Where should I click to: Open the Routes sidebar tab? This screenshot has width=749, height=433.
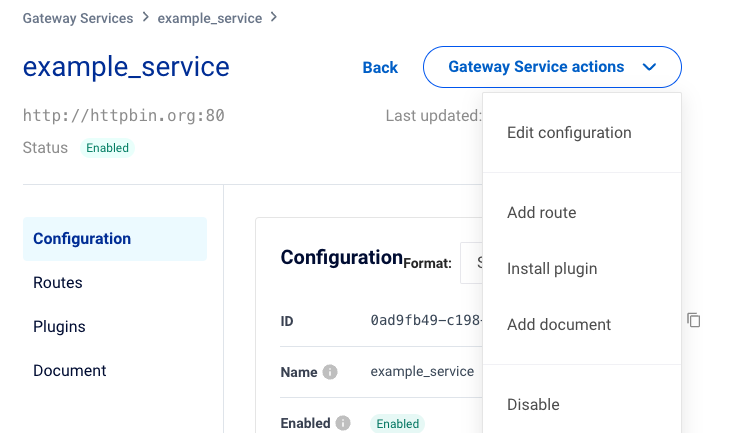point(58,283)
